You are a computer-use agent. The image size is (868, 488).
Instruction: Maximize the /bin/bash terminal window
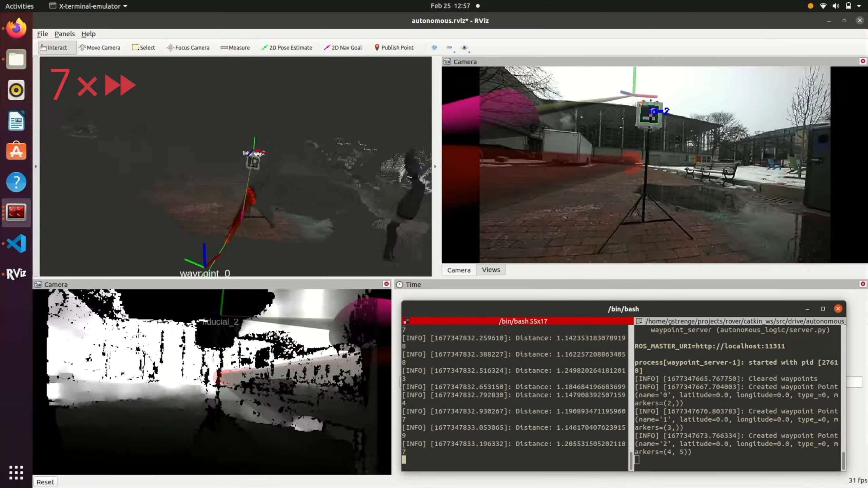(x=823, y=309)
